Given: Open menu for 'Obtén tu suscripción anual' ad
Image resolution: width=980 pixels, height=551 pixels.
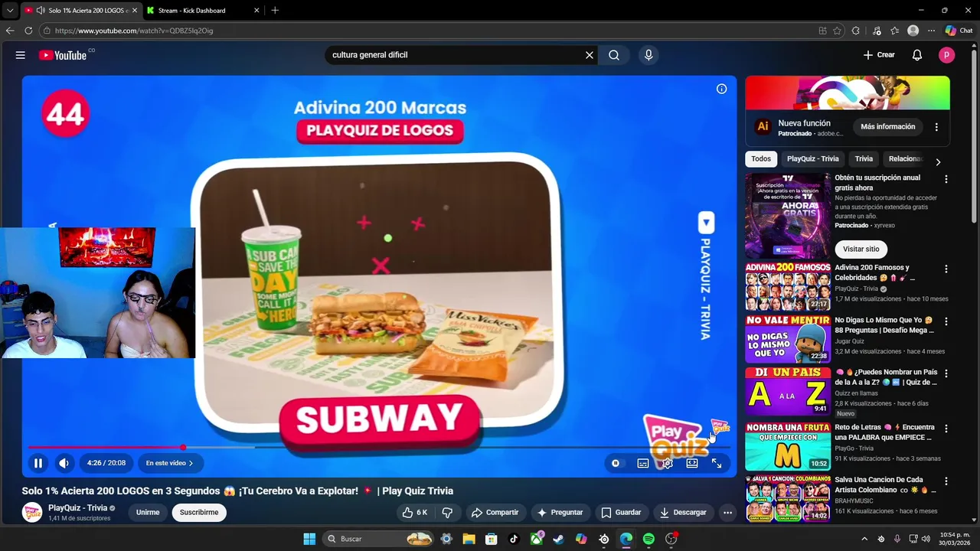Looking at the screenshot, I should tap(946, 179).
